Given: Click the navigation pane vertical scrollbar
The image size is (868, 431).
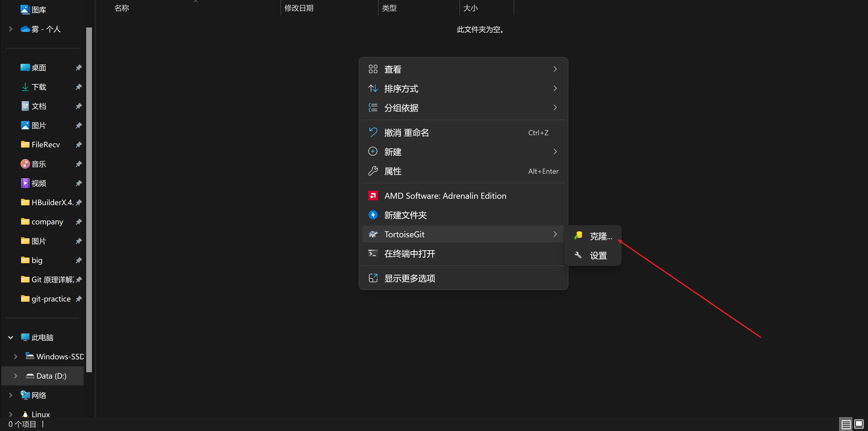Looking at the screenshot, I should point(89,199).
